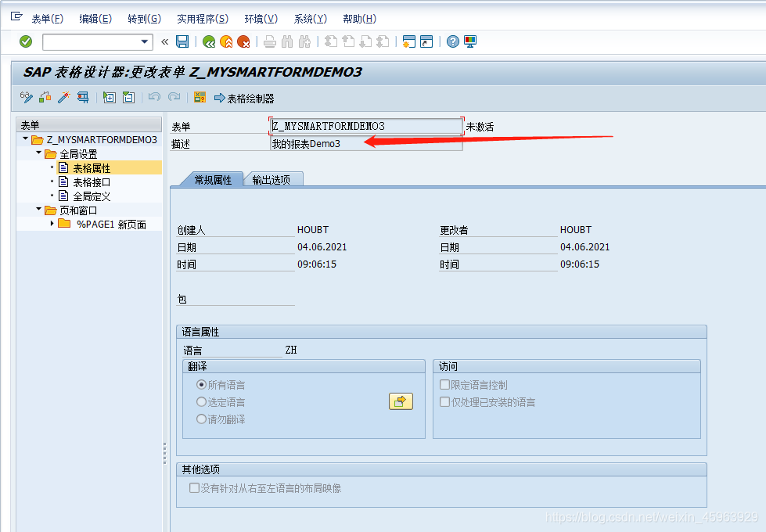This screenshot has width=766, height=532.
Task: Click the Find Next binoculars icon
Action: tap(305, 42)
